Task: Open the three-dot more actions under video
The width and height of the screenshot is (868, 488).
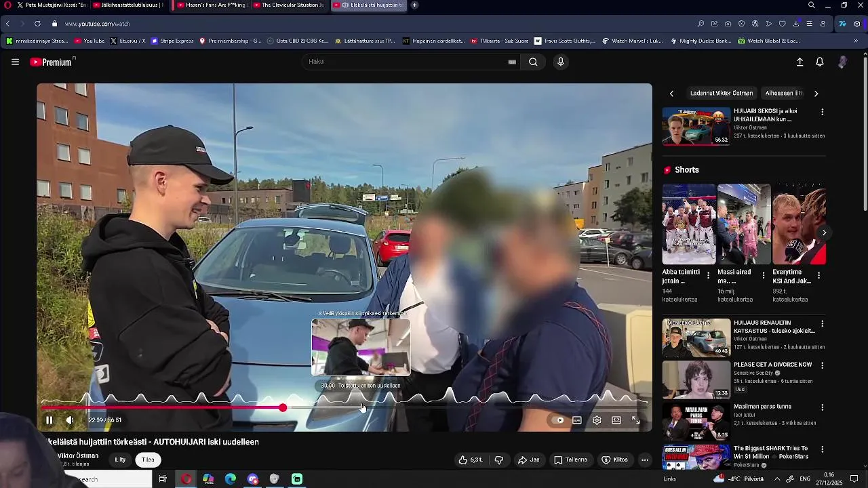Action: click(x=645, y=460)
